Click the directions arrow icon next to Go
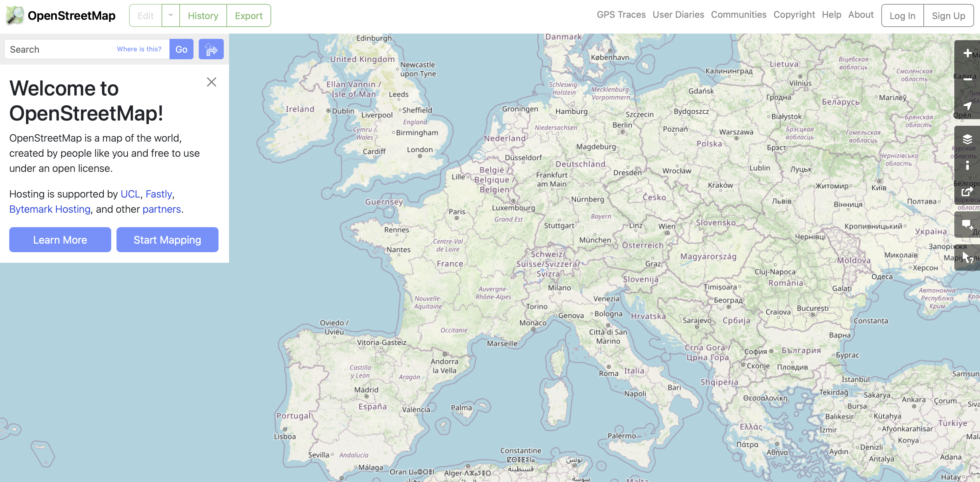The height and width of the screenshot is (482, 980). point(211,49)
